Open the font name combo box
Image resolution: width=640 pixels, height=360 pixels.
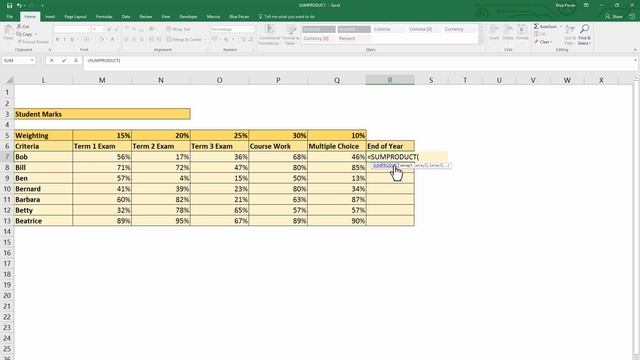tap(72, 29)
